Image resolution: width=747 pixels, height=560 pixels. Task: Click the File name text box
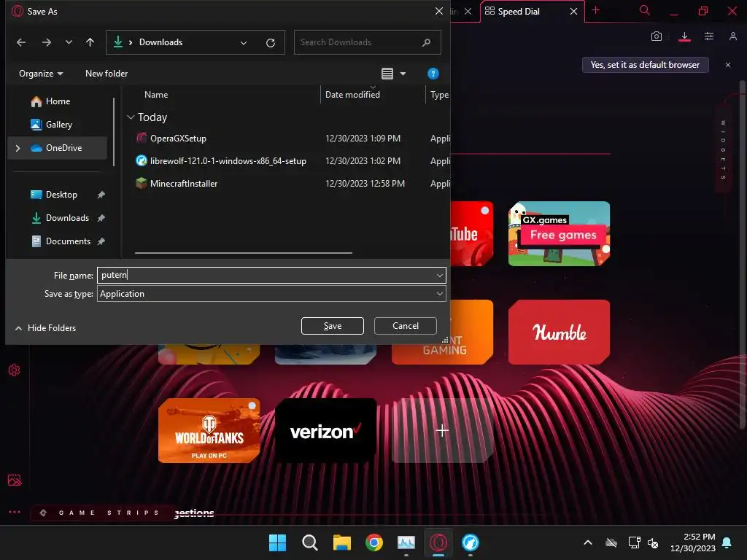pyautogui.click(x=266, y=275)
